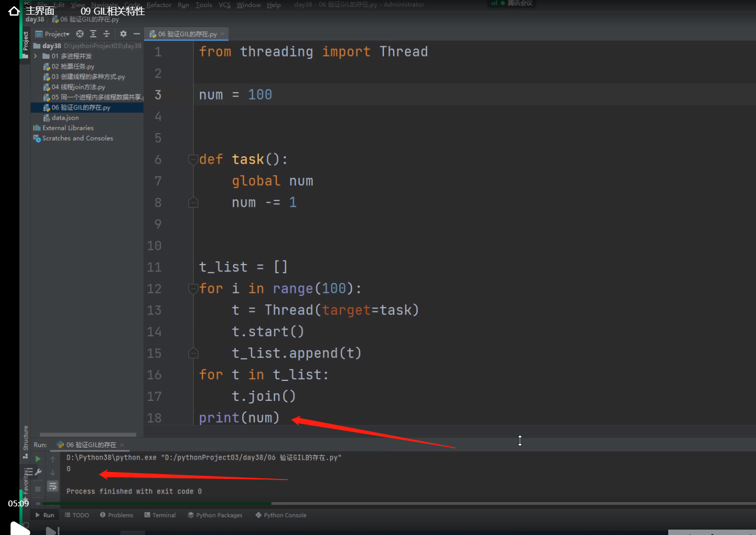756x535 pixels.
Task: Open the VCS menu
Action: [225, 5]
